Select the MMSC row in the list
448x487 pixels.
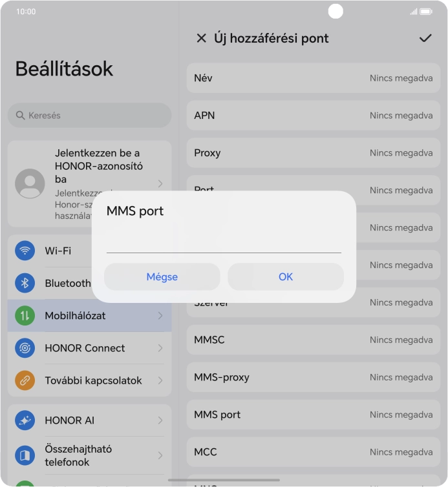click(314, 340)
